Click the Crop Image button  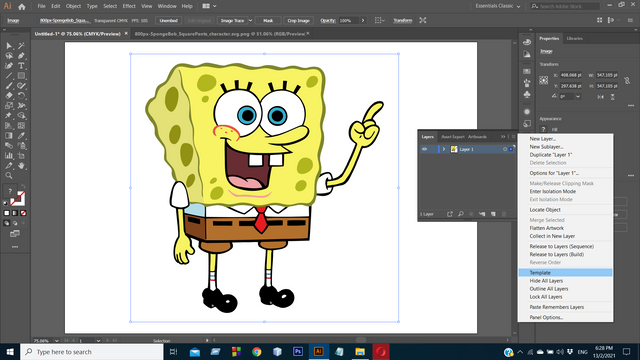(x=298, y=20)
